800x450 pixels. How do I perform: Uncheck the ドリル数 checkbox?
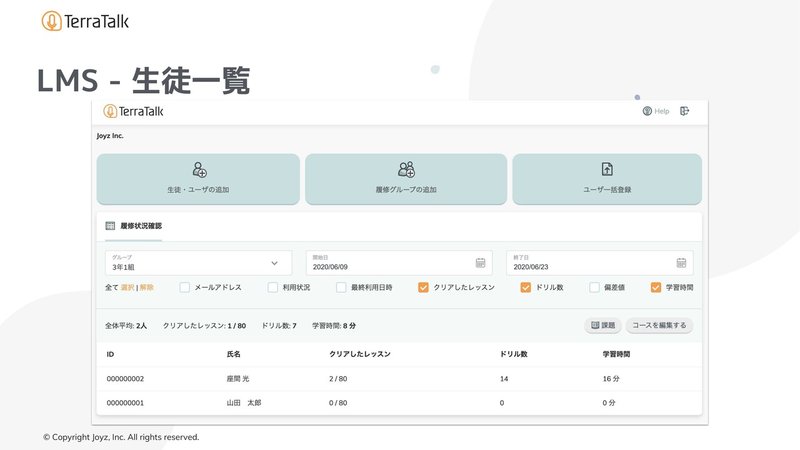click(x=526, y=287)
